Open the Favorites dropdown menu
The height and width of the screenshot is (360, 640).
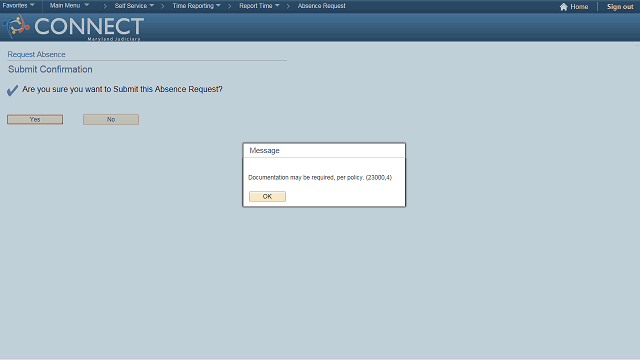click(x=18, y=6)
